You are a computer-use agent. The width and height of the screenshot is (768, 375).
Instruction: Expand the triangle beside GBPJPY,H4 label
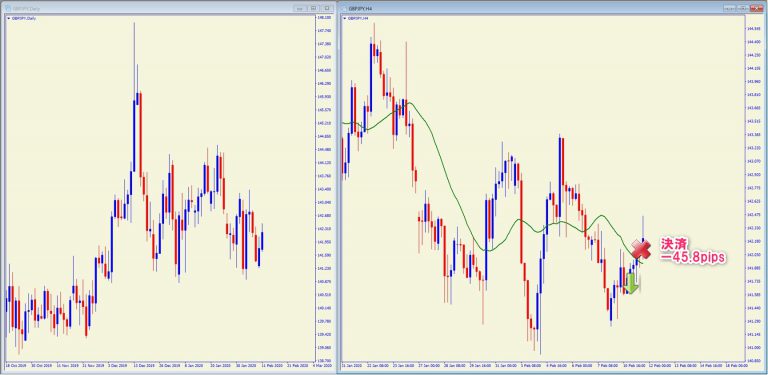coord(345,18)
